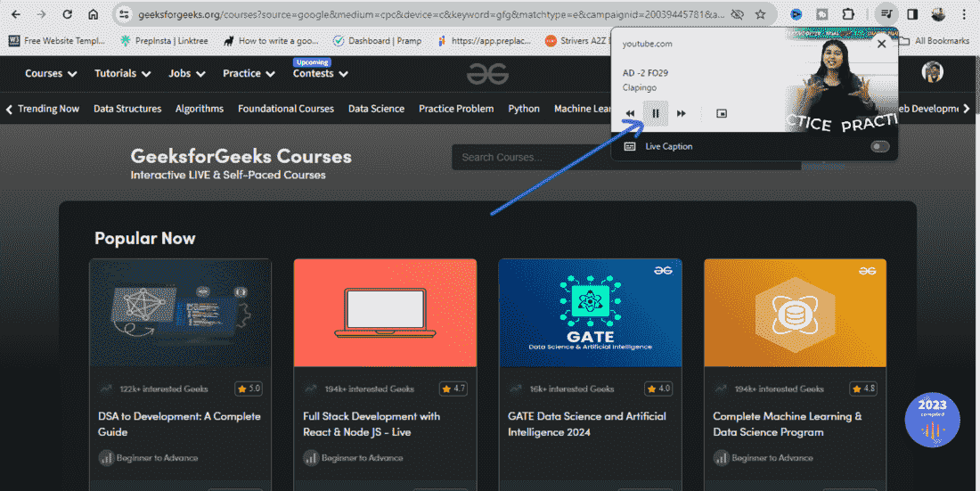The image size is (980, 491).
Task: Skip forward to the next track
Action: point(682,113)
